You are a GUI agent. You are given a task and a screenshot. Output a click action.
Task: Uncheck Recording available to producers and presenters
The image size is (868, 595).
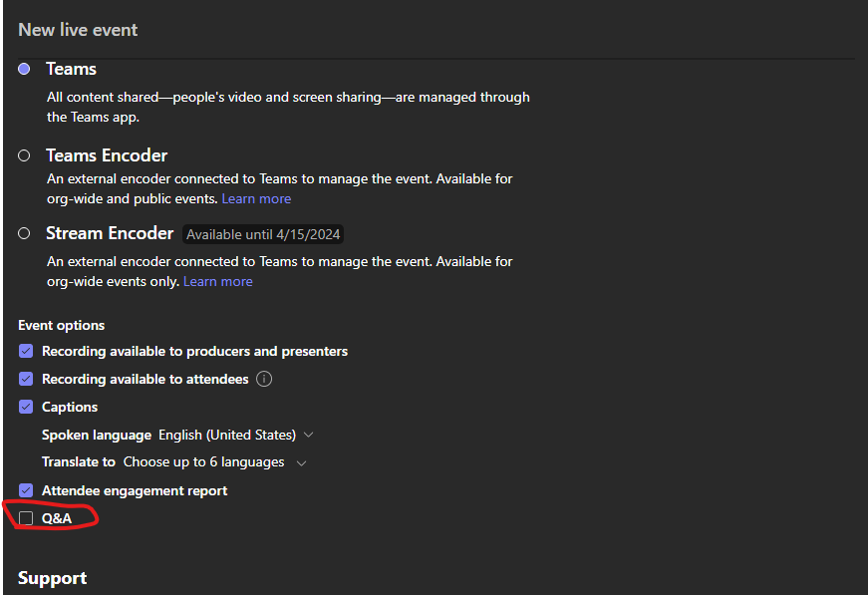pos(26,352)
